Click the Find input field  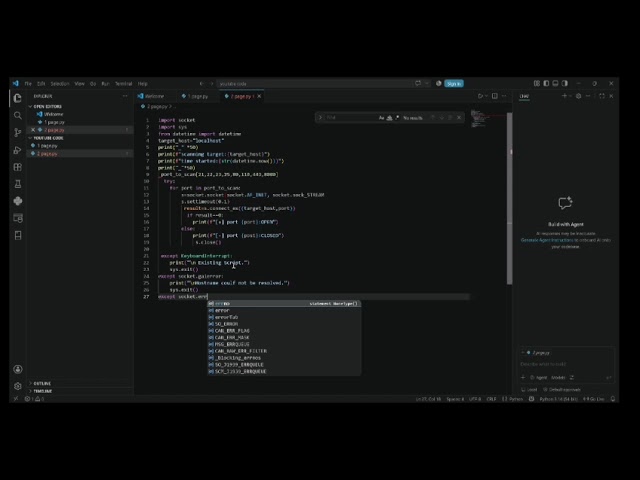(x=351, y=118)
